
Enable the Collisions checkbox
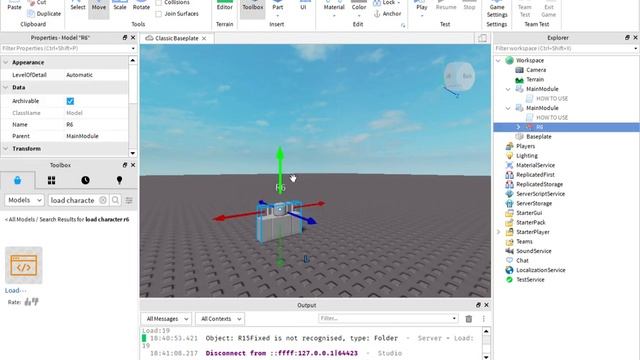(x=158, y=2)
